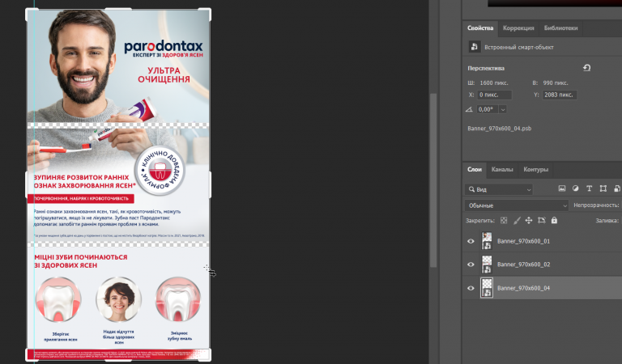
Task: Select Banner_970x600_02 layer thumbnail
Action: [x=487, y=265]
